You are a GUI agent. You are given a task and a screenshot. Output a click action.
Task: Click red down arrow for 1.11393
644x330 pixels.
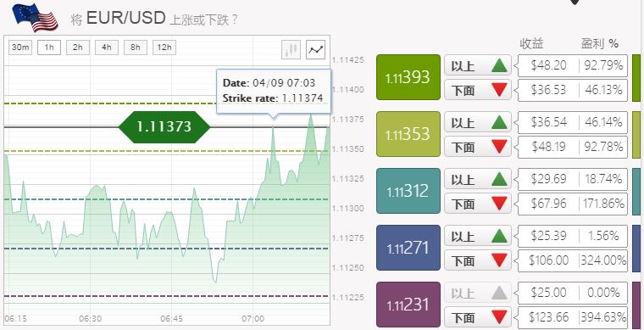pyautogui.click(x=499, y=90)
